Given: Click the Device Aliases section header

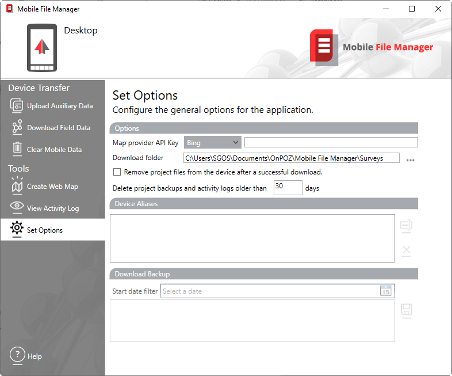Looking at the screenshot, I should [x=264, y=203].
